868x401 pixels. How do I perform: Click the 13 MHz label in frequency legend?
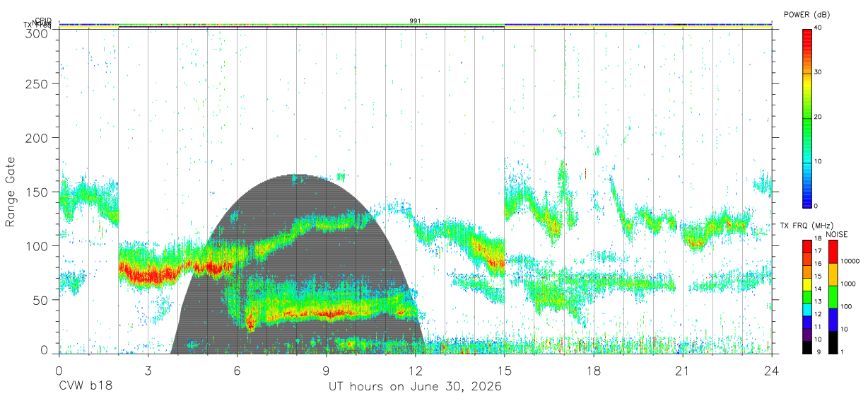pos(819,302)
